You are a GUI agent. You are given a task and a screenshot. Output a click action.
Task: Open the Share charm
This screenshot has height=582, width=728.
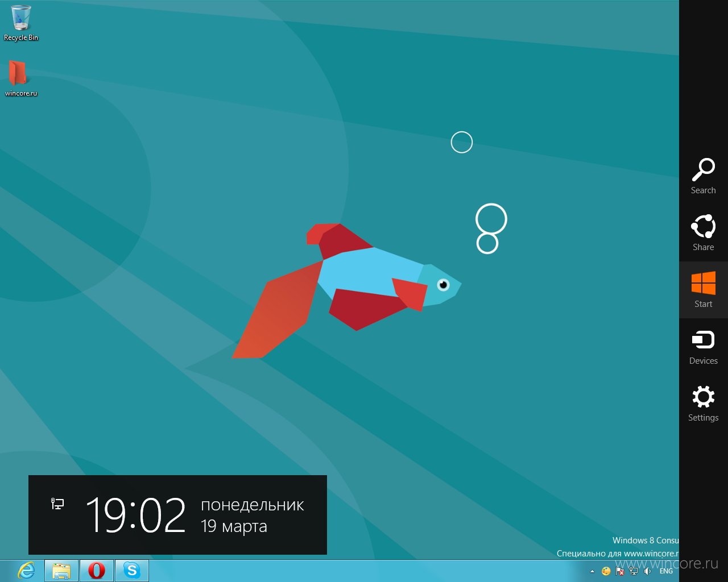[x=704, y=233]
